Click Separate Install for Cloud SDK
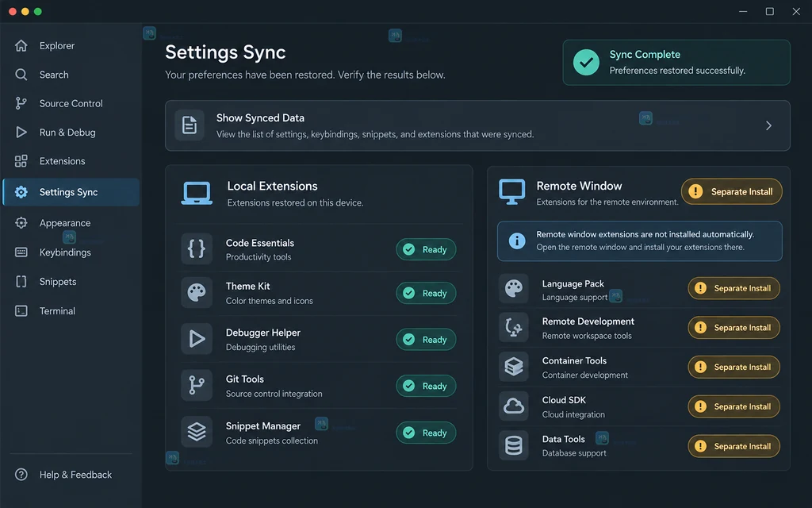This screenshot has width=812, height=508. (733, 406)
